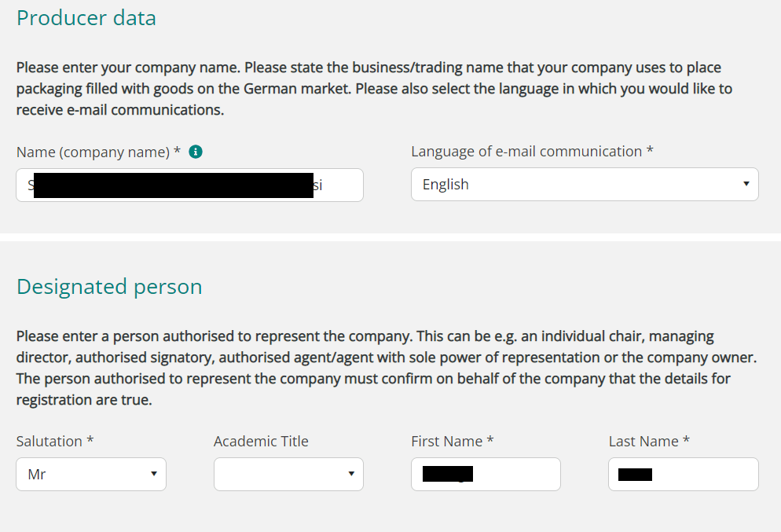Screen dimensions: 781x532
Task: Open the Language of e-mail communication dropdown
Action: (585, 185)
